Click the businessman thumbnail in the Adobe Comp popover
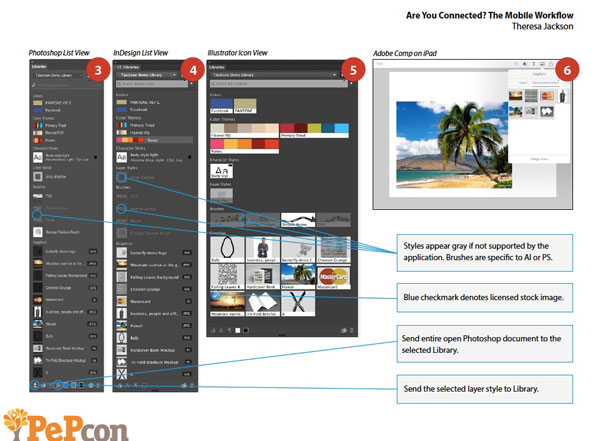Screen dimensions: 600x441 coord(562,96)
